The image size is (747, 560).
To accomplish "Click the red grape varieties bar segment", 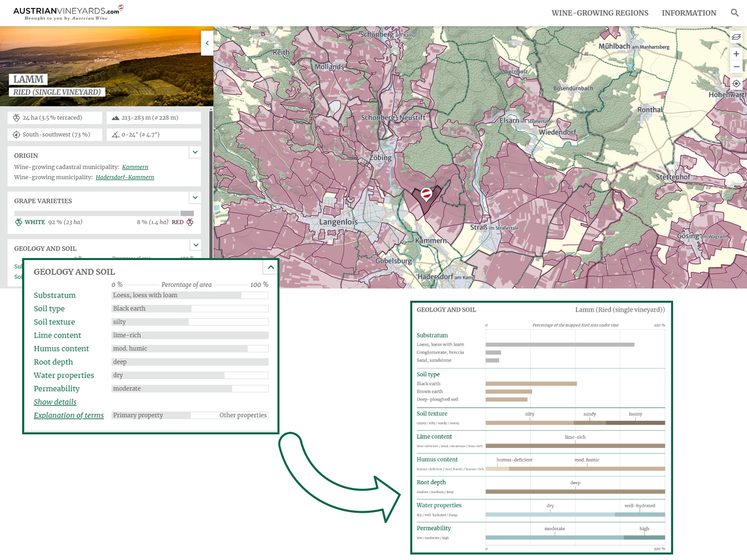I will pos(187,213).
